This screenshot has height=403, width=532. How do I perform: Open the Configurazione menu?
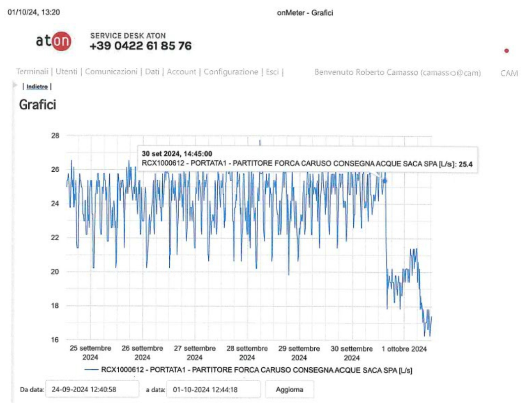click(x=231, y=72)
